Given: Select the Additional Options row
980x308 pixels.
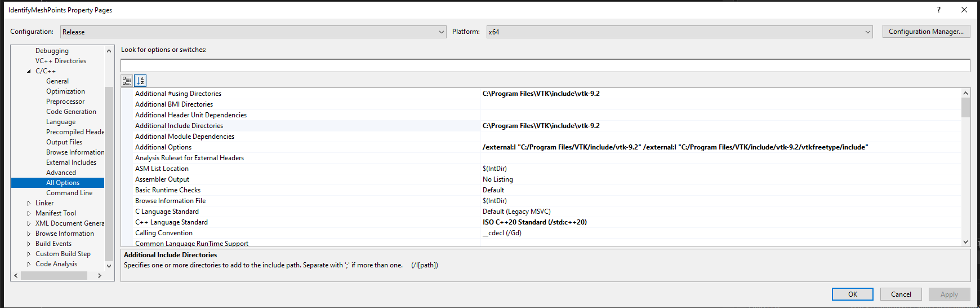Looking at the screenshot, I should point(541,147).
